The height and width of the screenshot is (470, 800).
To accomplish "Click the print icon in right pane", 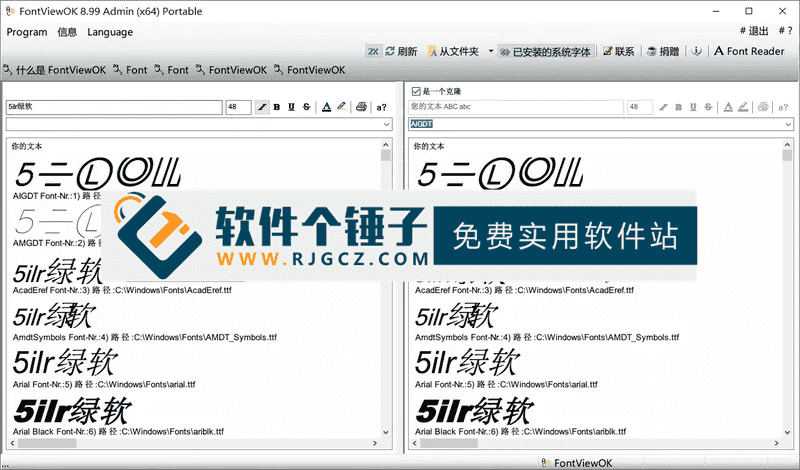I will [x=763, y=107].
